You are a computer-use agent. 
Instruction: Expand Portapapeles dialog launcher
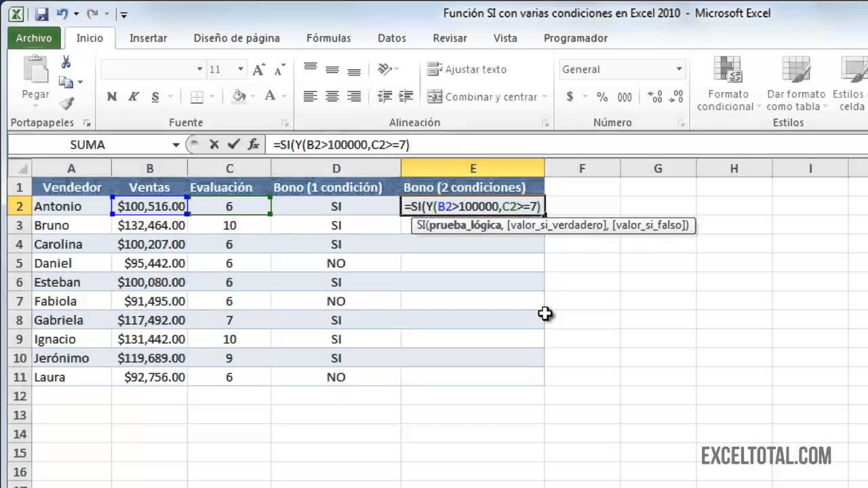87,123
